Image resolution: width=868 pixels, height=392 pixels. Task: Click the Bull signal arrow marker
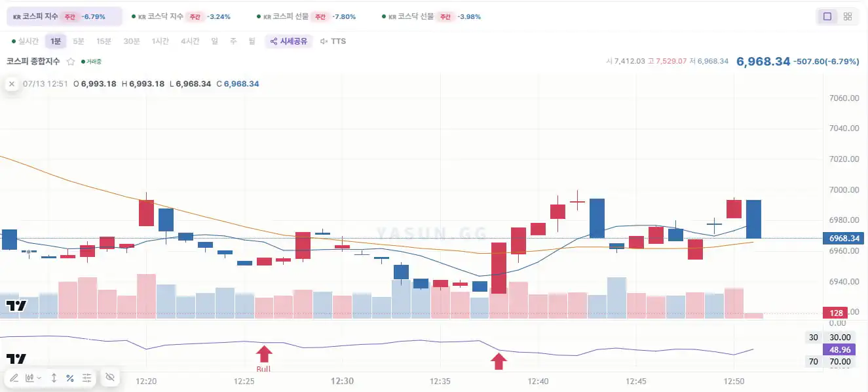[x=263, y=357]
